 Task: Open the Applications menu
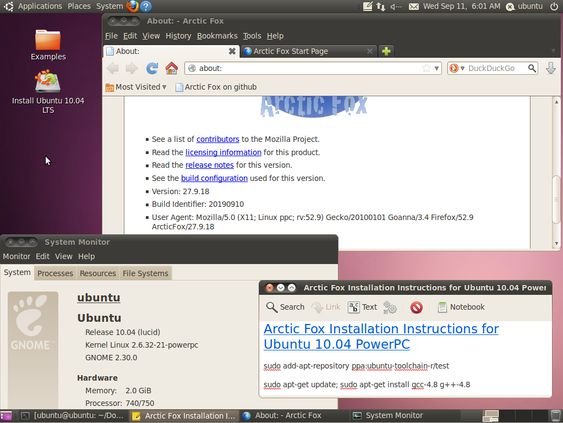(40, 6)
